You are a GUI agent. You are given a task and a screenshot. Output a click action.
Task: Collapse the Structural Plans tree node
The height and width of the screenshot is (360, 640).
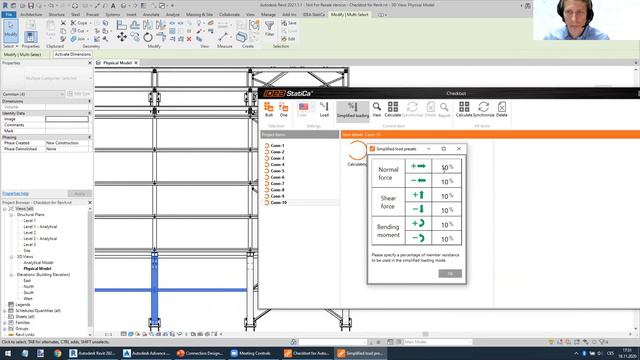(11, 215)
